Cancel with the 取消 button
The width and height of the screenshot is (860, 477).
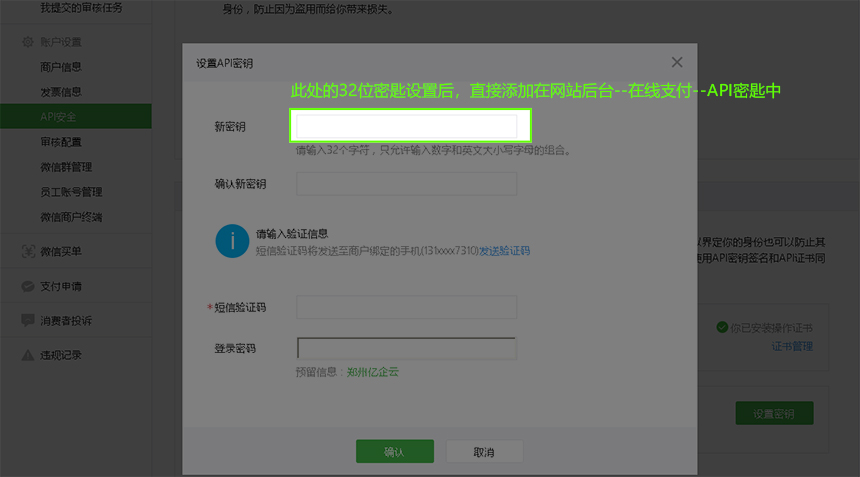[x=484, y=452]
